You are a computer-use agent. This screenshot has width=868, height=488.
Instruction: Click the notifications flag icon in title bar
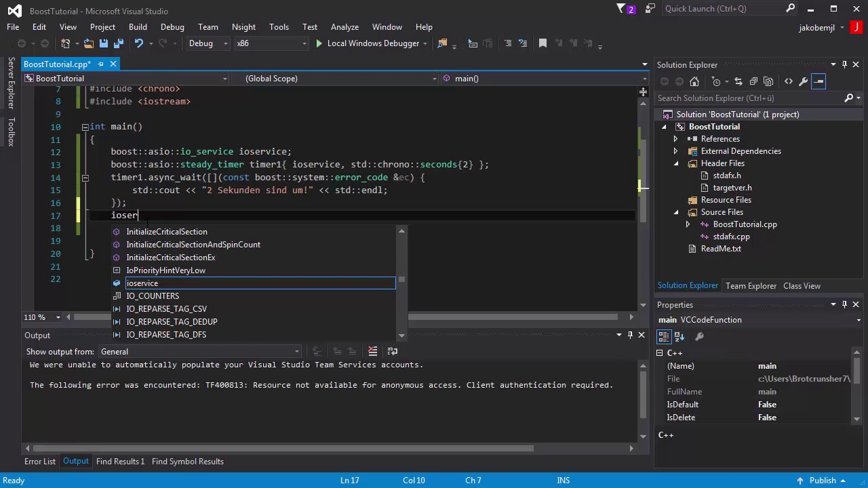coord(621,9)
